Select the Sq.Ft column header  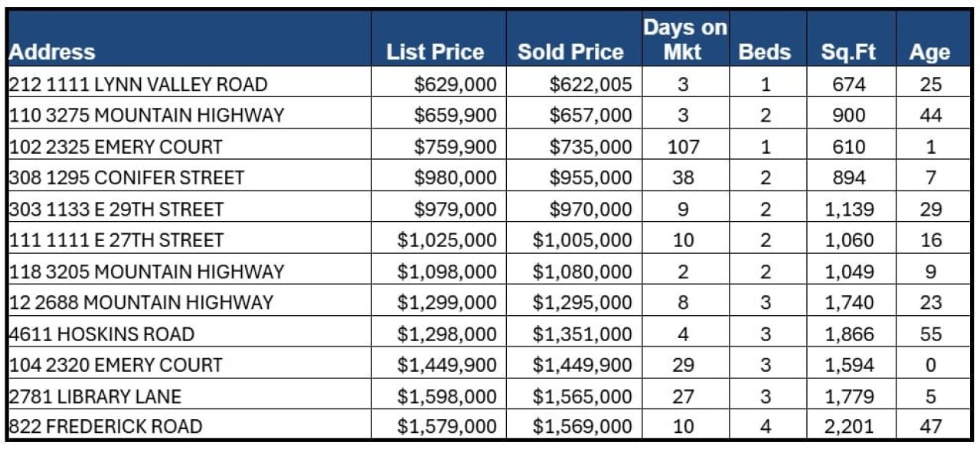[848, 52]
